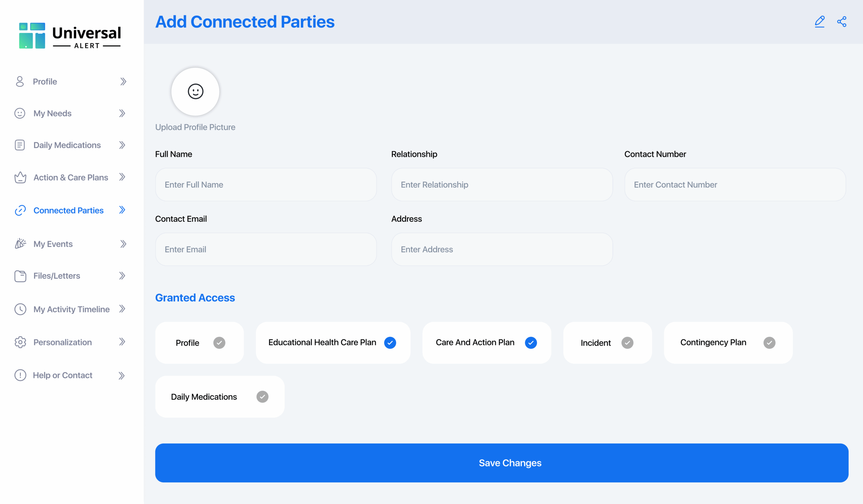Click the Personalization gear icon
Screen dimensions: 863x504
coord(20,342)
